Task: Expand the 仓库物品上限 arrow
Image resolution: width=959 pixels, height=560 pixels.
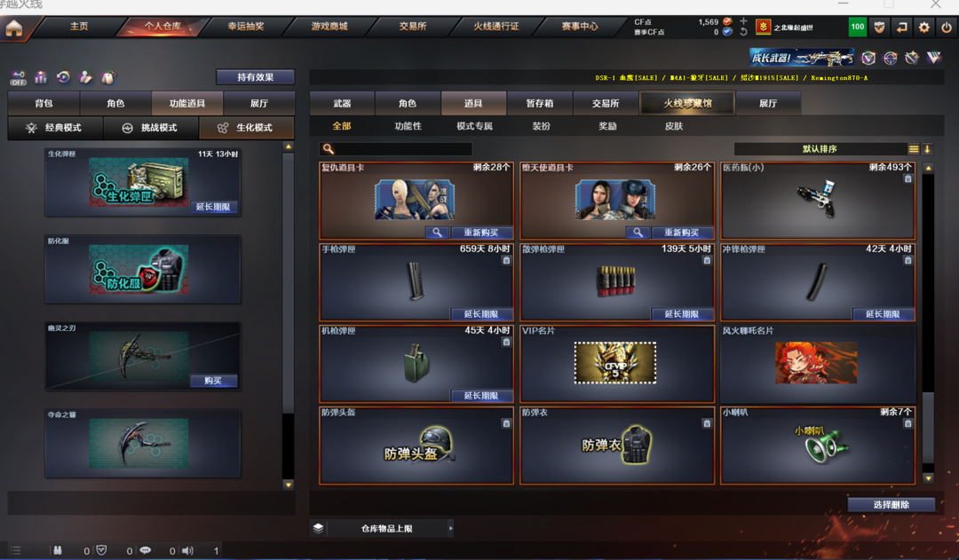Action: pyautogui.click(x=451, y=528)
